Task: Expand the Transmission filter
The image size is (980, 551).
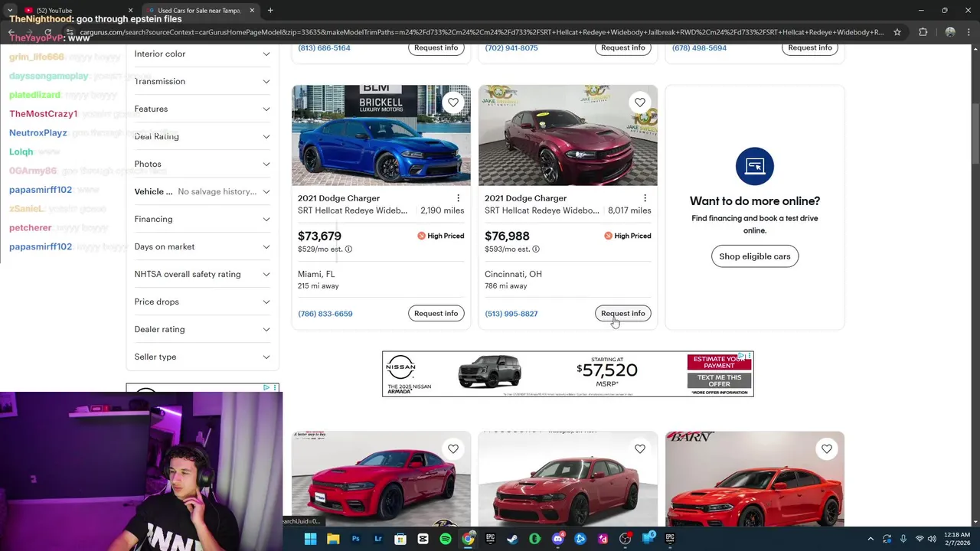Action: tap(202, 81)
